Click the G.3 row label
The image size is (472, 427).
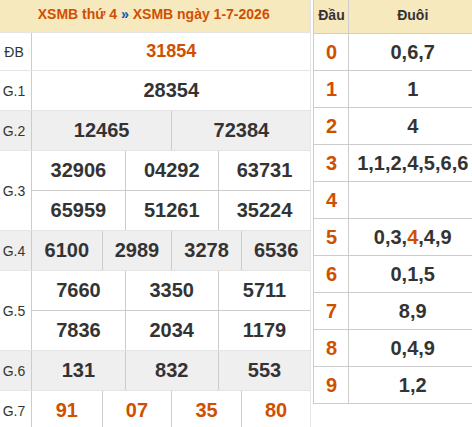point(14,191)
